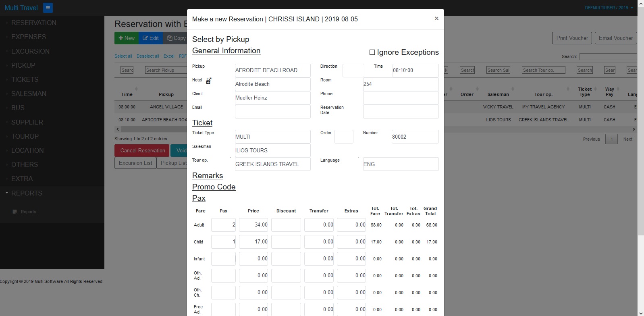Click the Email Voucher button
Viewport: 644px width, 316px height.
click(x=615, y=38)
